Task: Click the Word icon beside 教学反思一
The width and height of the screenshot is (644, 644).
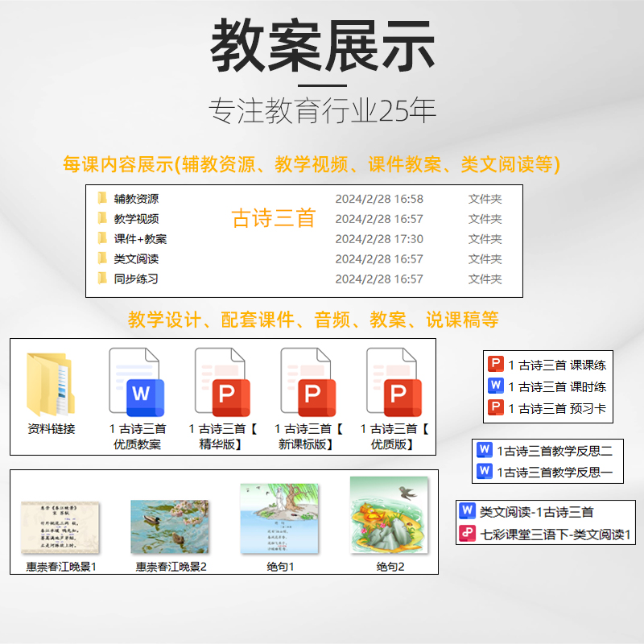Action: pos(485,471)
